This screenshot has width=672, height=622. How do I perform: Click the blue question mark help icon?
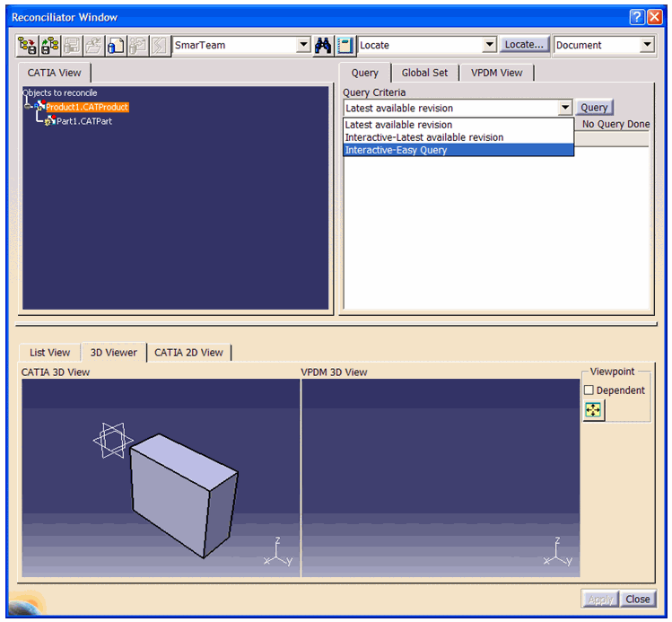(636, 17)
